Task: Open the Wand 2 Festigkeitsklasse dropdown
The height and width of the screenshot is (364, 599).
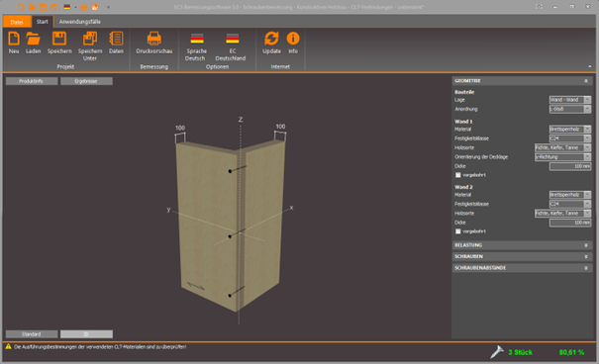Action: [570, 204]
